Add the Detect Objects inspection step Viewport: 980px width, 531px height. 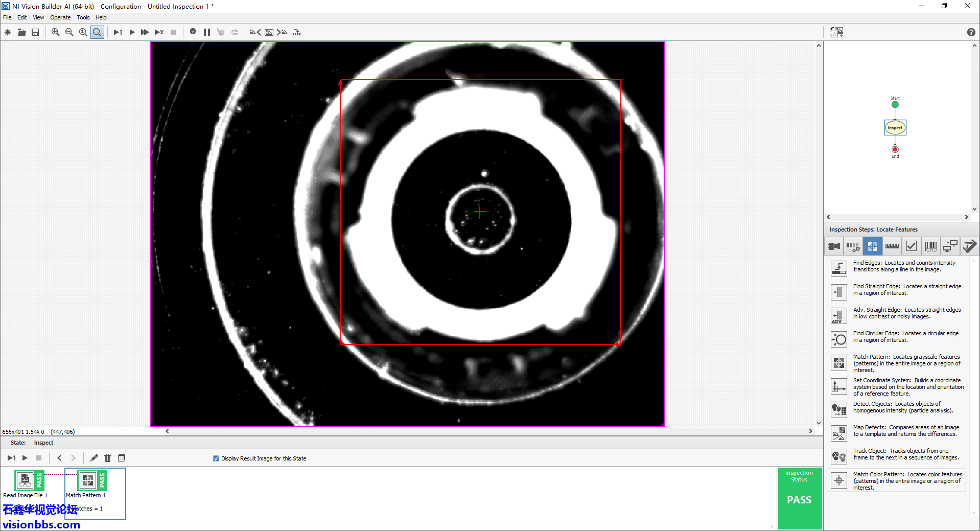pos(839,409)
